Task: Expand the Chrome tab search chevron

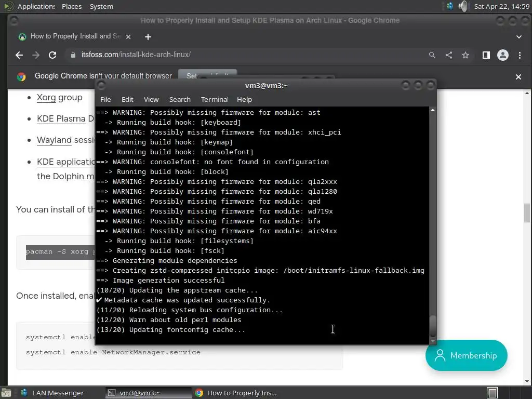Action: pos(519,37)
